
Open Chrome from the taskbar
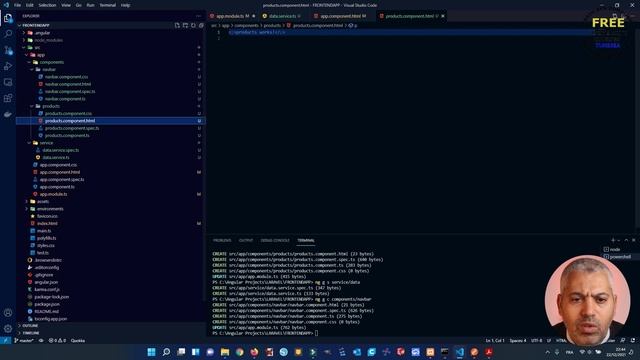[x=240, y=352]
